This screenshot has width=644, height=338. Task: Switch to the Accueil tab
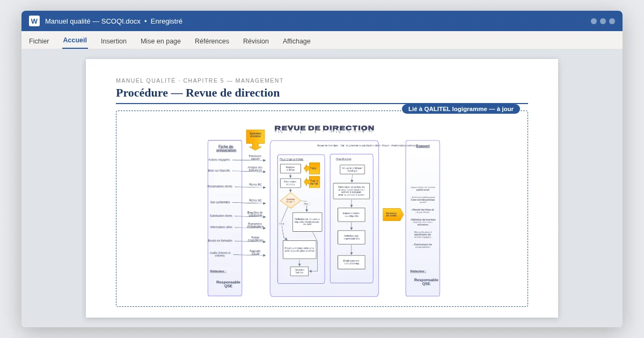[x=75, y=40]
